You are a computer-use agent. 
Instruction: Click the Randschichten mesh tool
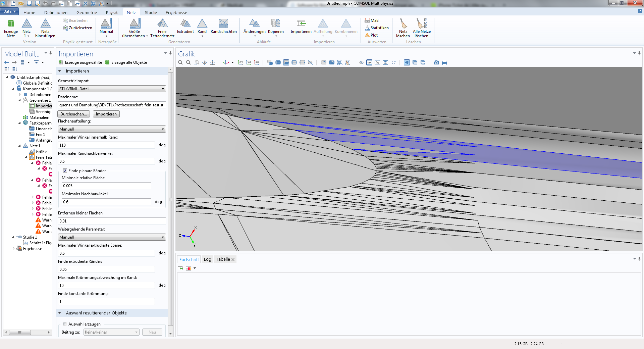point(223,24)
